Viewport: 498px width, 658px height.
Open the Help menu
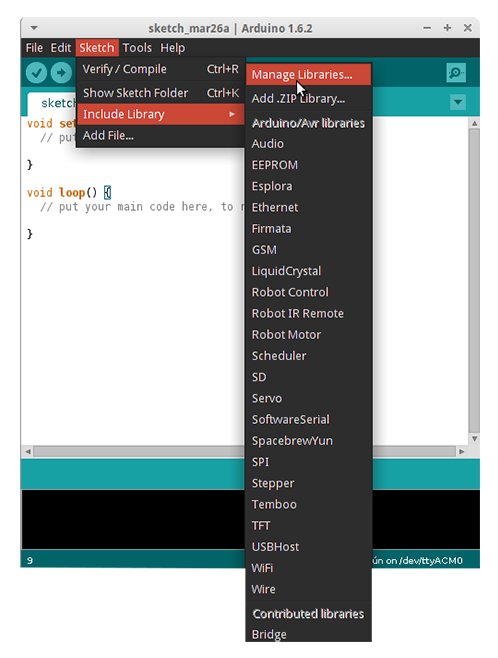(x=172, y=48)
